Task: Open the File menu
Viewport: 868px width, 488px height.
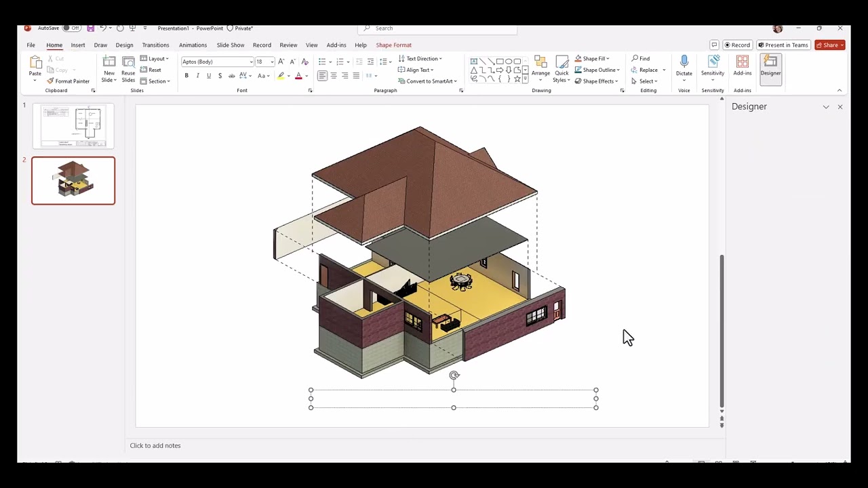Action: [x=31, y=45]
